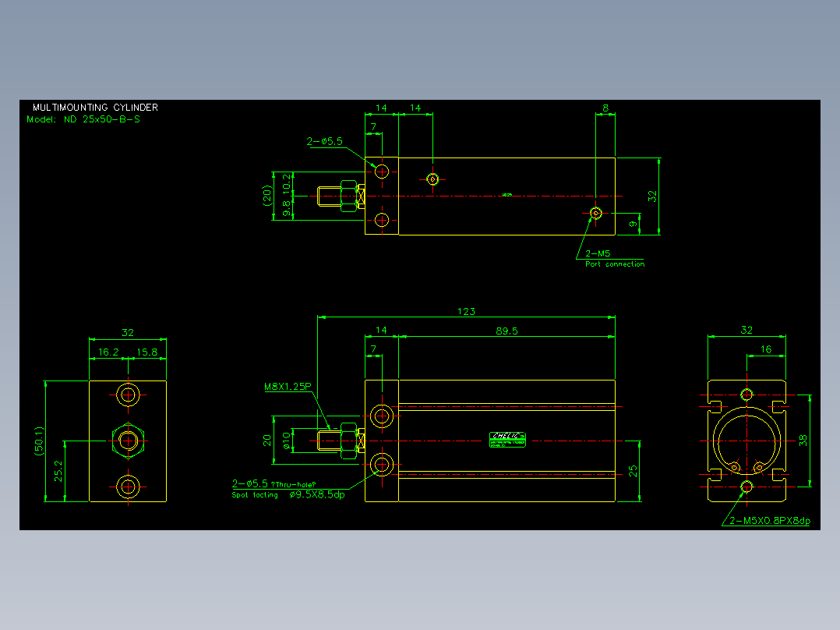Select the 10.2 dimension value
This screenshot has height=630, width=840.
[287, 184]
